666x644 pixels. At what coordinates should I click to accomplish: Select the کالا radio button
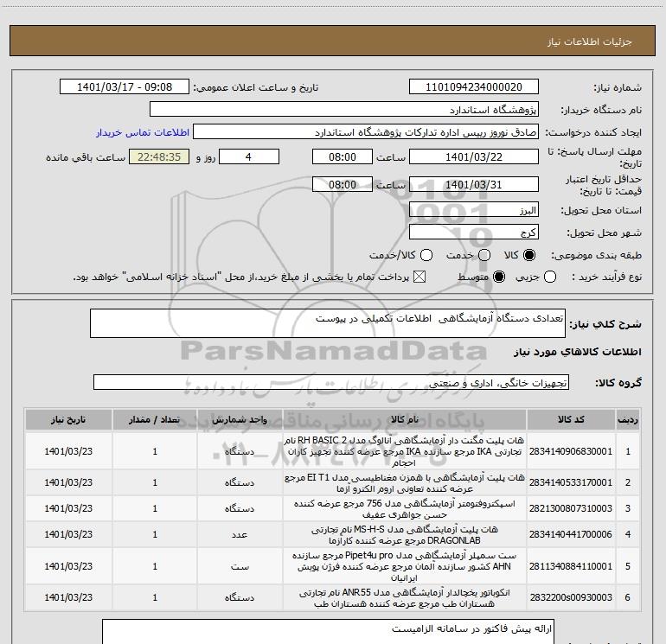(529, 255)
